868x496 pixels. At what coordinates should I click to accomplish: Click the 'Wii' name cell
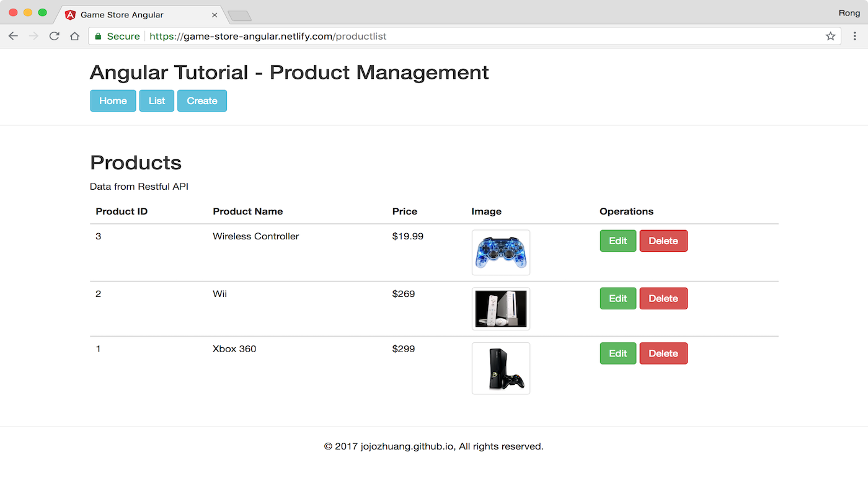(x=219, y=294)
